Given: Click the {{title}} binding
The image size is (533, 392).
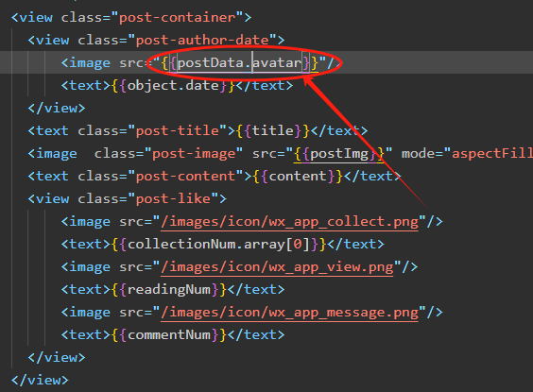Looking at the screenshot, I should click(272, 130).
